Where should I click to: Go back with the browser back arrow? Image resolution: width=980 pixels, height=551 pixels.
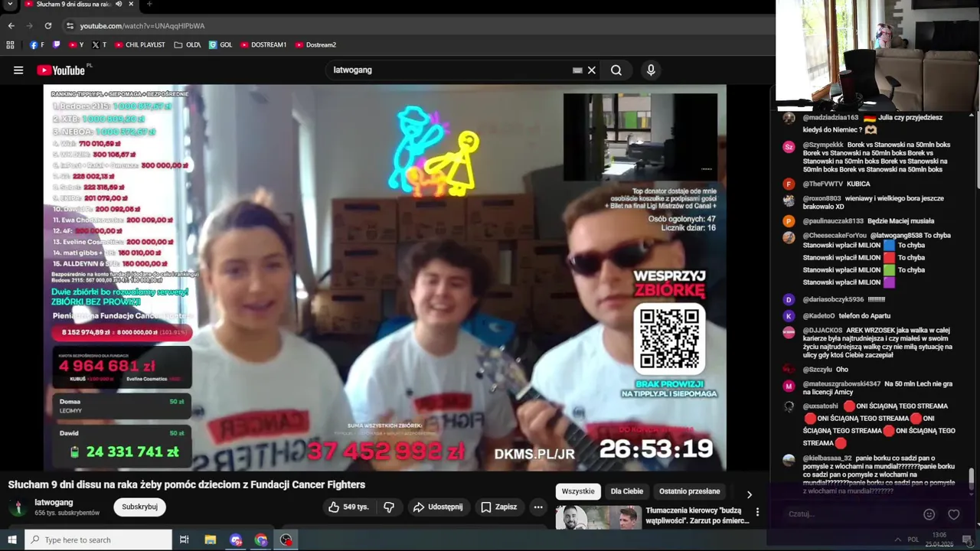pos(11,25)
